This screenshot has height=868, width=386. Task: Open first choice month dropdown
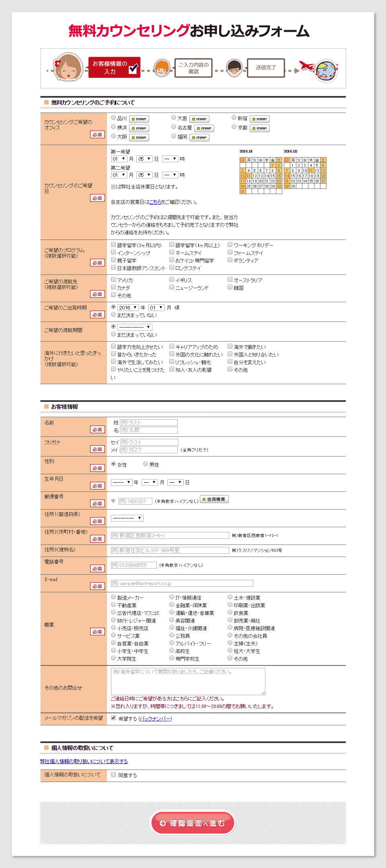[x=119, y=159]
